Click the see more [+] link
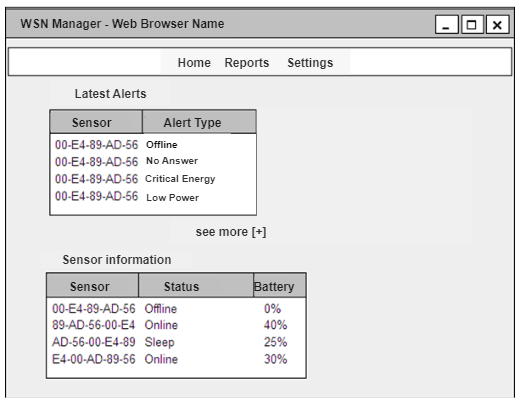The image size is (521, 402). tap(231, 232)
